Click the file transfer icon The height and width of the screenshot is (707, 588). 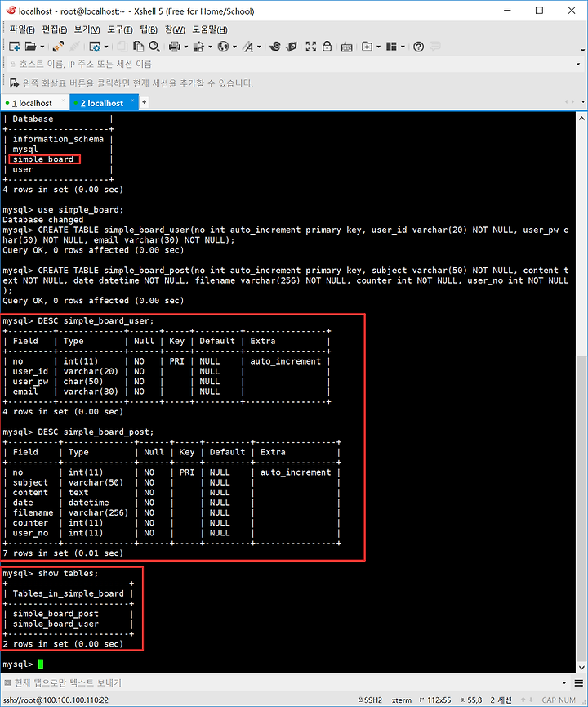[x=198, y=47]
